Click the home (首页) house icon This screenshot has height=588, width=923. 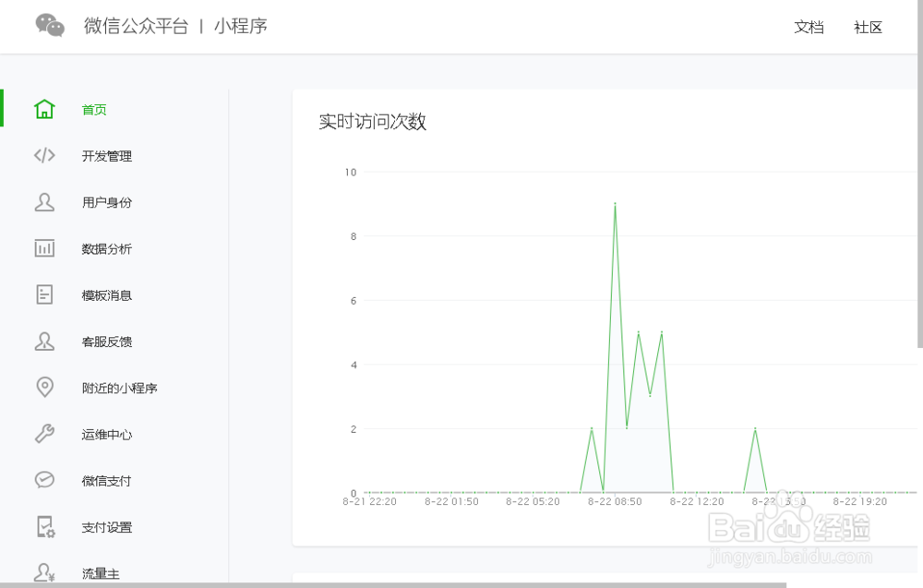tap(44, 109)
